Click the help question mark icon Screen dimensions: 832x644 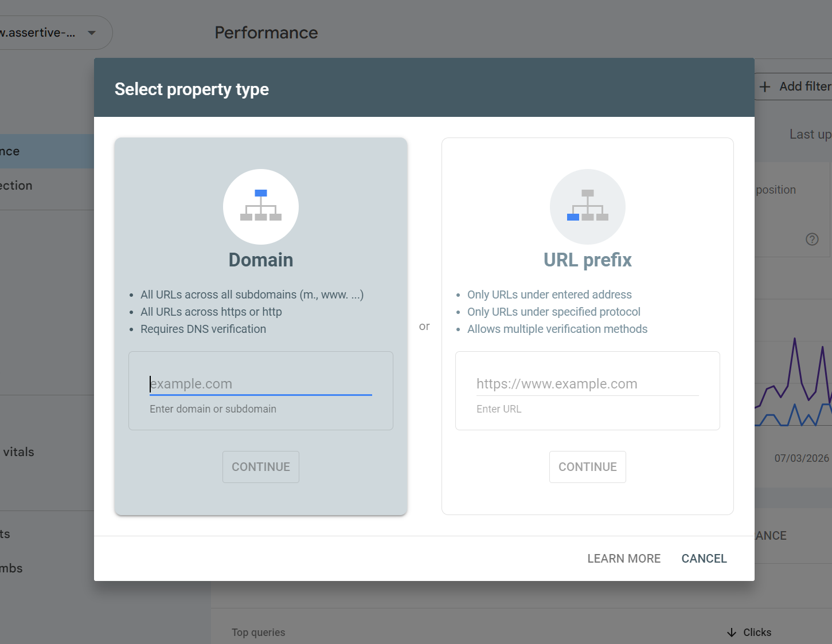tap(812, 239)
